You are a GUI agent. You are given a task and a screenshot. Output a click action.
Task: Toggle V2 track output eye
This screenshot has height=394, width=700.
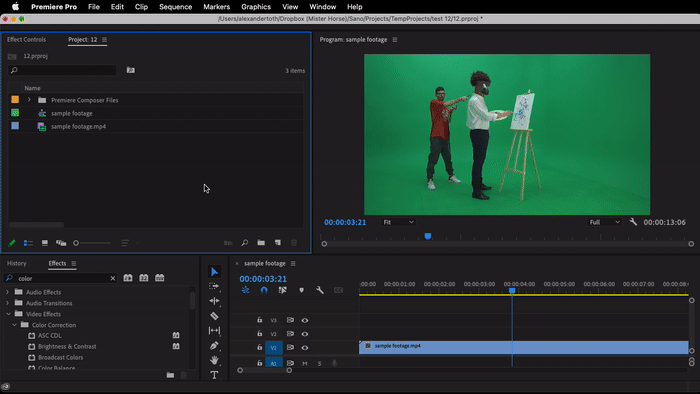tap(304, 334)
